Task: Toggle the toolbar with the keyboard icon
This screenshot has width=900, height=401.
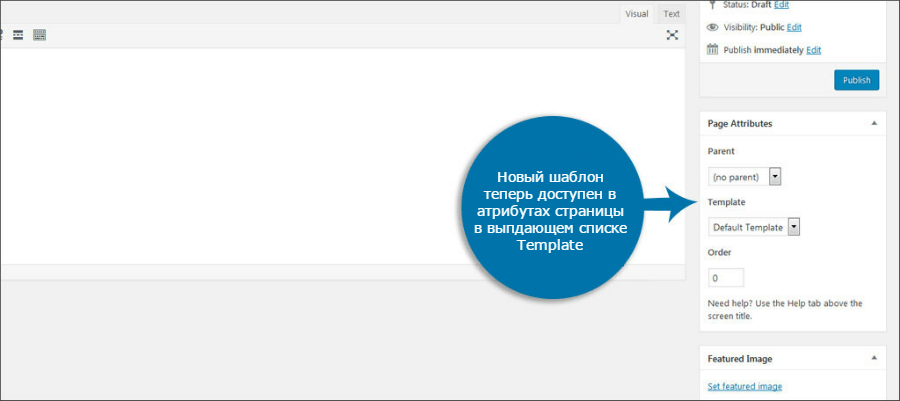Action: (x=39, y=35)
